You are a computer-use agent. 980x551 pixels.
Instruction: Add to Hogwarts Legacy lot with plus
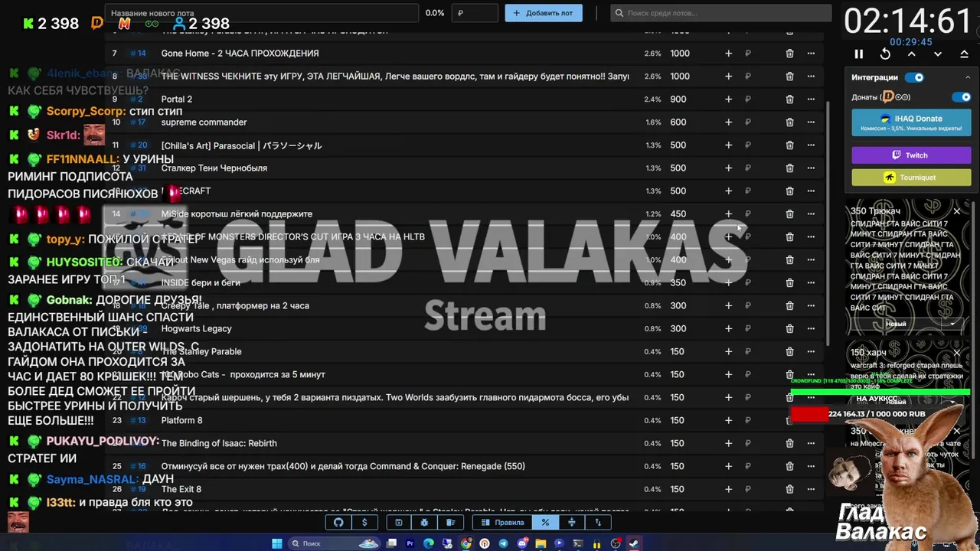728,329
